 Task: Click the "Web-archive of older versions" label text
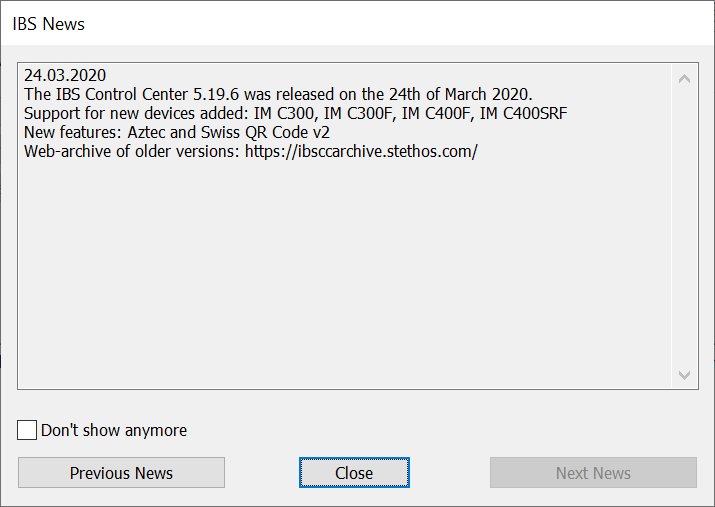(x=132, y=151)
